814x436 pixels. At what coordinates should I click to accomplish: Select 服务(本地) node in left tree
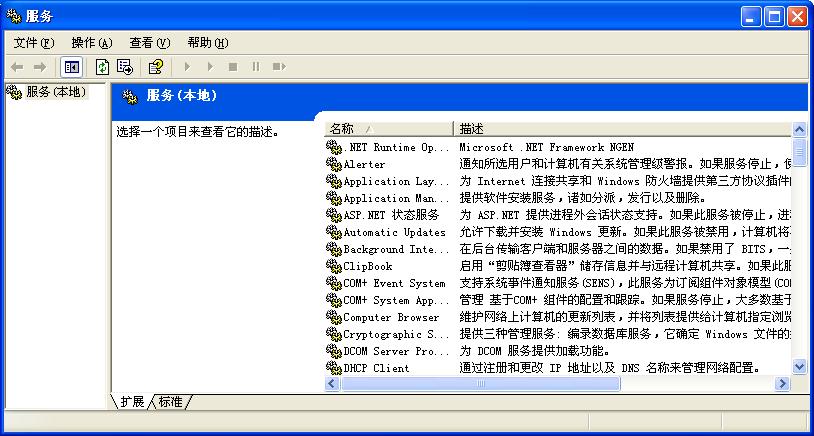pos(56,92)
